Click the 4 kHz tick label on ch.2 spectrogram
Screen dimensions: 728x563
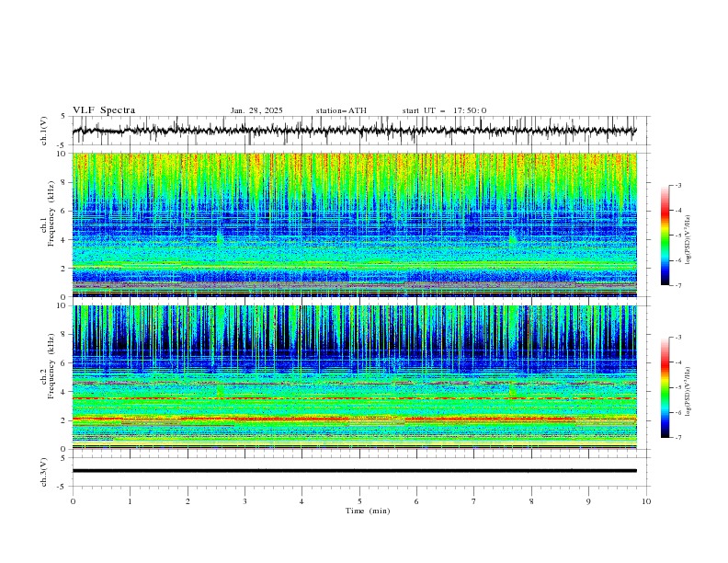[x=64, y=392]
